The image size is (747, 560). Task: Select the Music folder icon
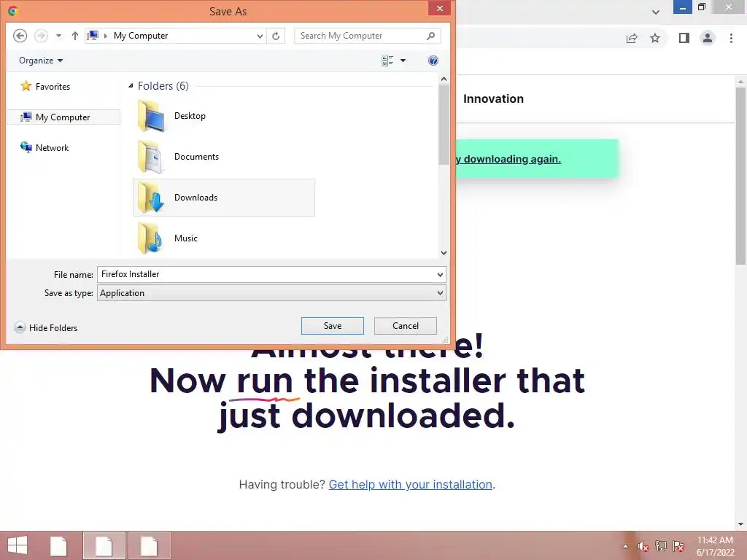click(150, 238)
